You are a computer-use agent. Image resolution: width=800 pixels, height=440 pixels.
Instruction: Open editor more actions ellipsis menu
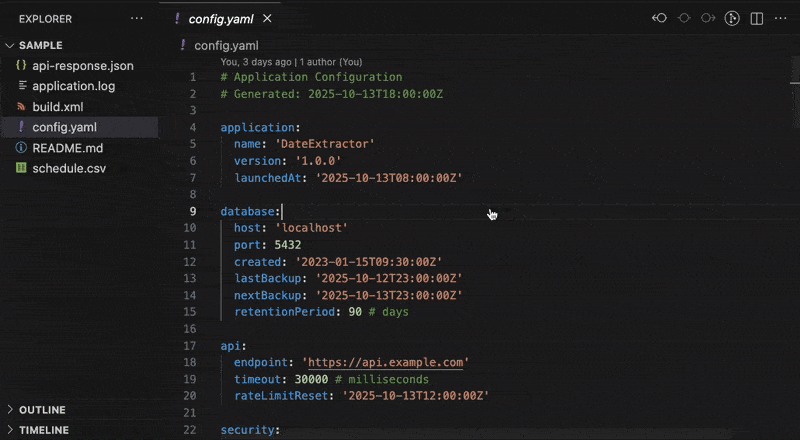[x=781, y=18]
